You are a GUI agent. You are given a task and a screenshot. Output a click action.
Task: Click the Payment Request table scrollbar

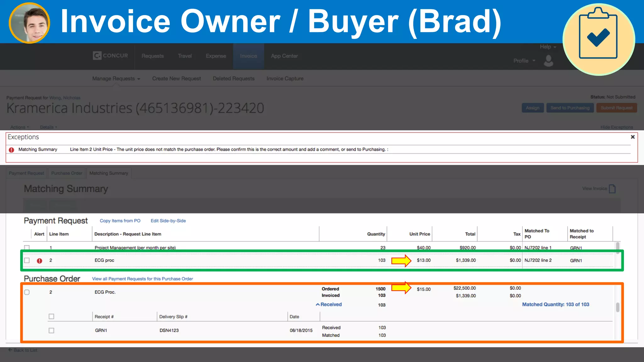pos(618,248)
